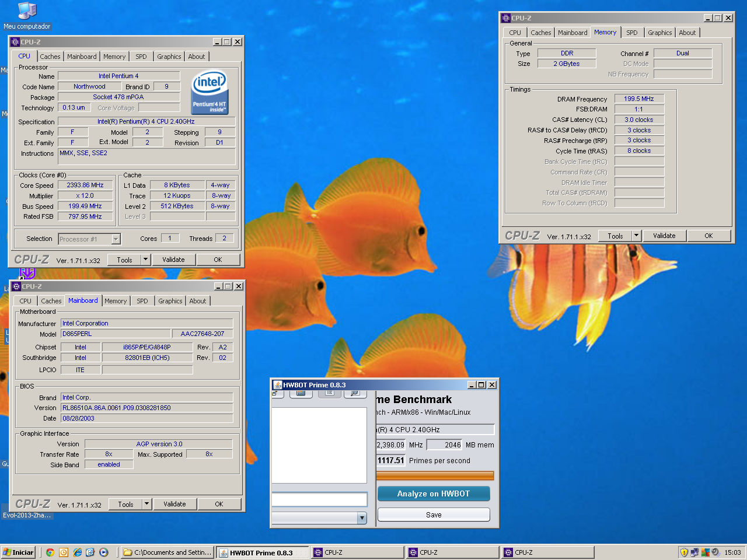Switch to Caches tab in CPU window

coord(50,57)
